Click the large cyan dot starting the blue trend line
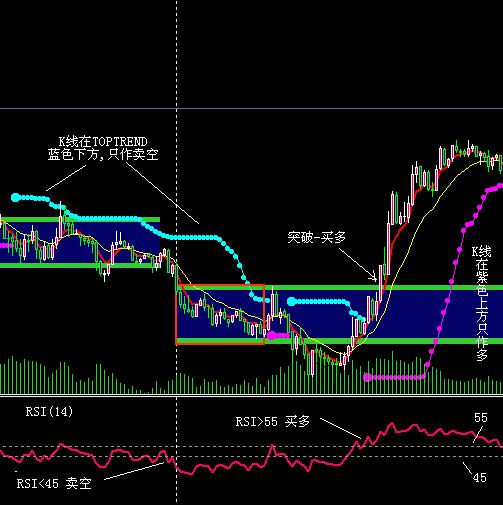Screen dimensions: 503x505 [x=15, y=198]
